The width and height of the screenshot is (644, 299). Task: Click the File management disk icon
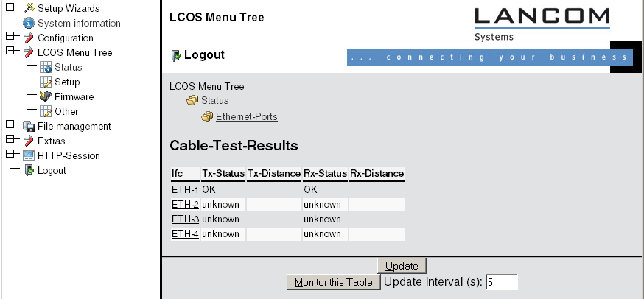(x=29, y=126)
